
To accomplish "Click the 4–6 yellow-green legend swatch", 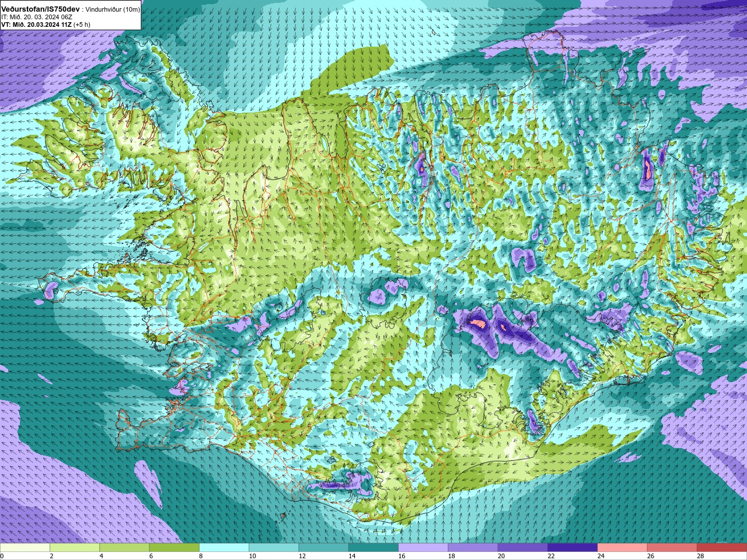I will [x=124, y=548].
